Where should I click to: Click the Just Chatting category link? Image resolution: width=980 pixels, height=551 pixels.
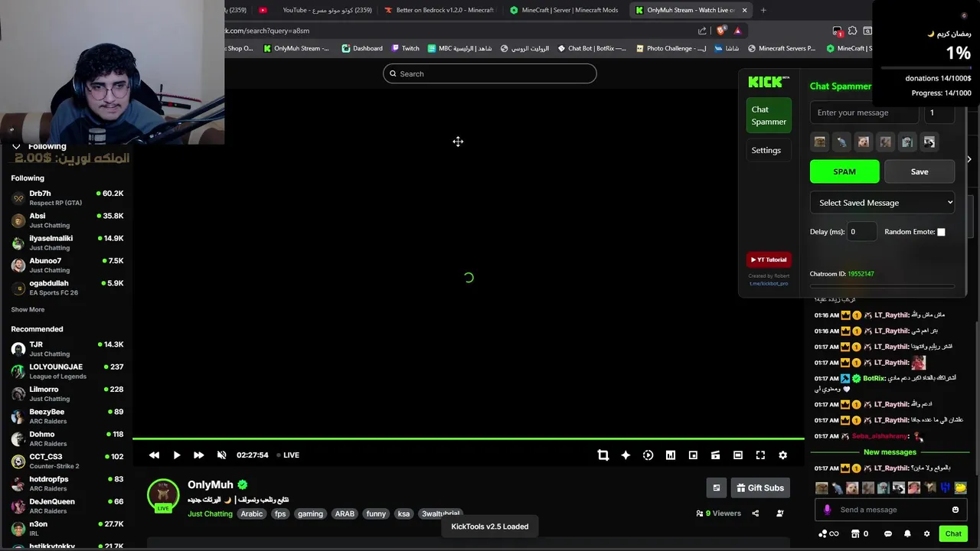[210, 514]
